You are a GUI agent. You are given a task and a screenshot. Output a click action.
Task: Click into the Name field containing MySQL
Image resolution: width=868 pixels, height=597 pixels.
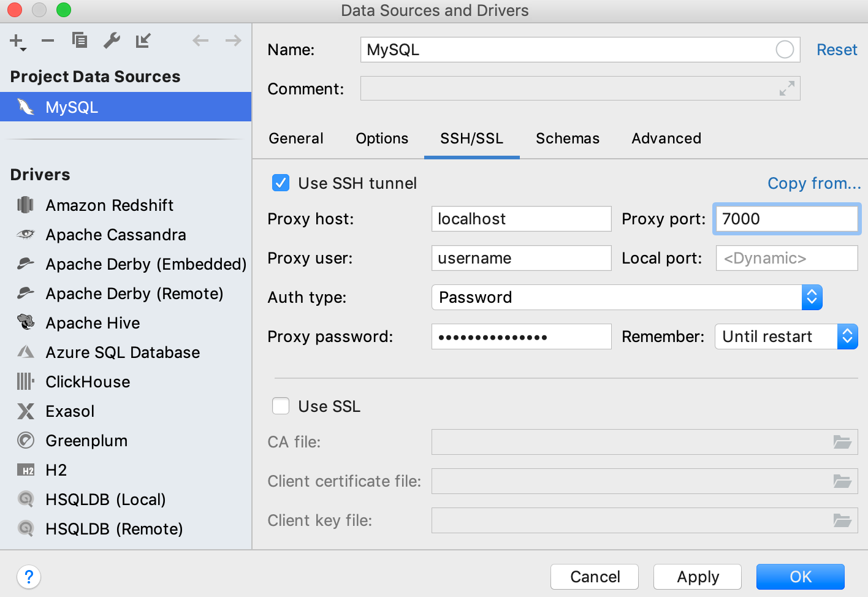581,50
